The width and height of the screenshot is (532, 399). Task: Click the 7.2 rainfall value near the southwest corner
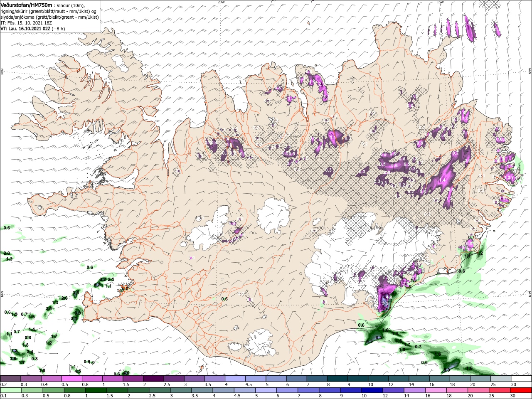(x=14, y=350)
